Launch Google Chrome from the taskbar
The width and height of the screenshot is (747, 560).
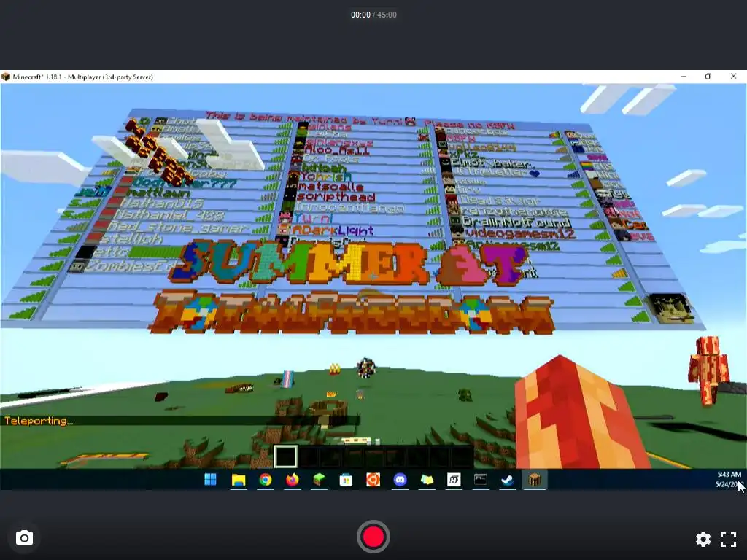(x=266, y=480)
